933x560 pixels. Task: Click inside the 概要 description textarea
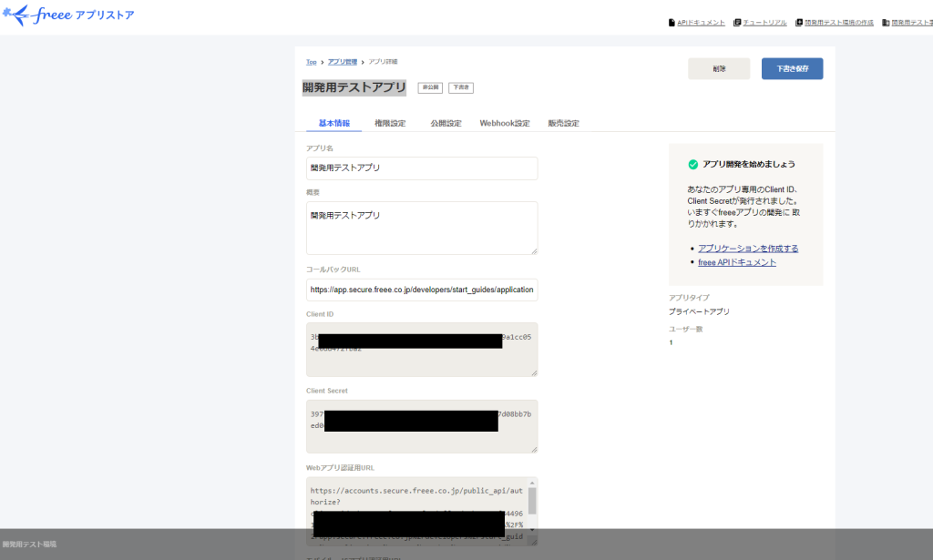pyautogui.click(x=422, y=228)
